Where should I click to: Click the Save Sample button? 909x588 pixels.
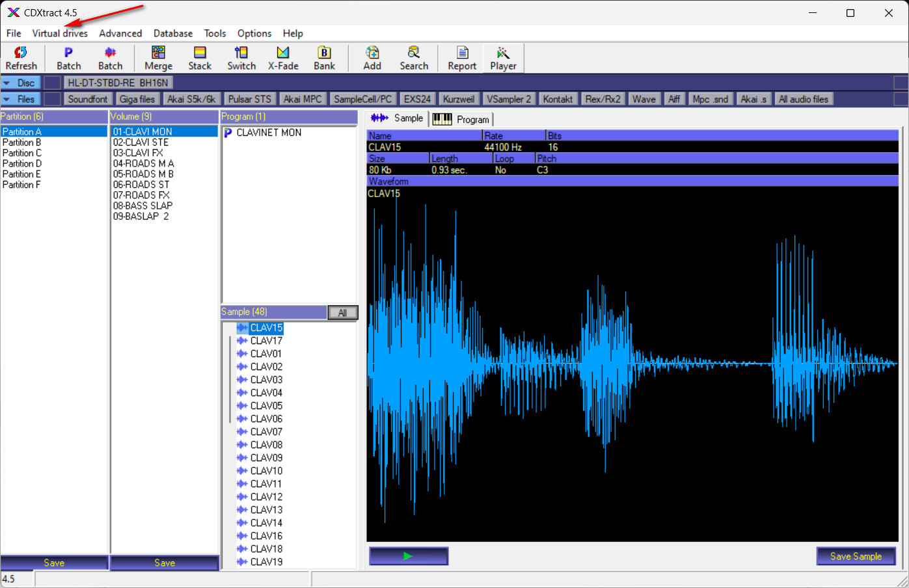[856, 556]
